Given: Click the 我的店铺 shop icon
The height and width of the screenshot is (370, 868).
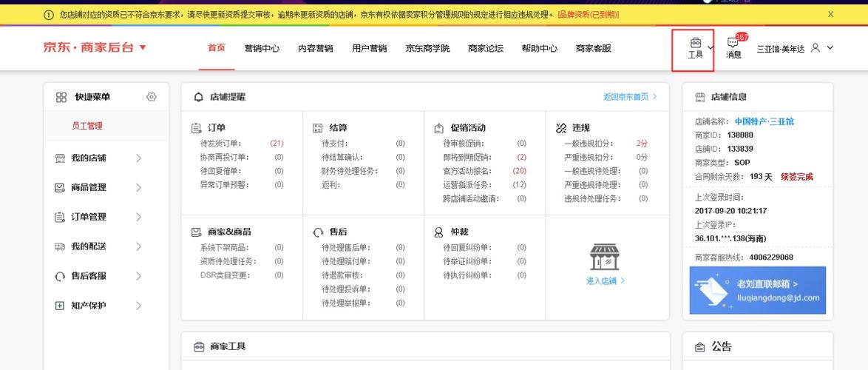Looking at the screenshot, I should click(x=60, y=158).
